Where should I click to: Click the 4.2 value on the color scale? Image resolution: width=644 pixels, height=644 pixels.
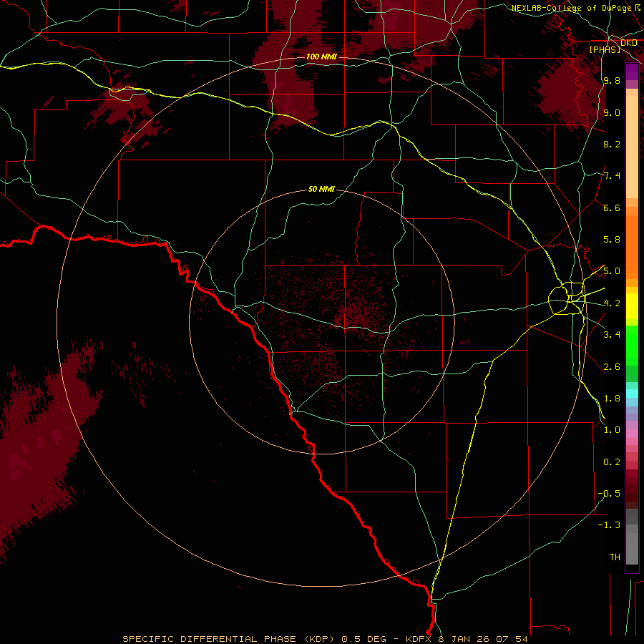pos(612,303)
